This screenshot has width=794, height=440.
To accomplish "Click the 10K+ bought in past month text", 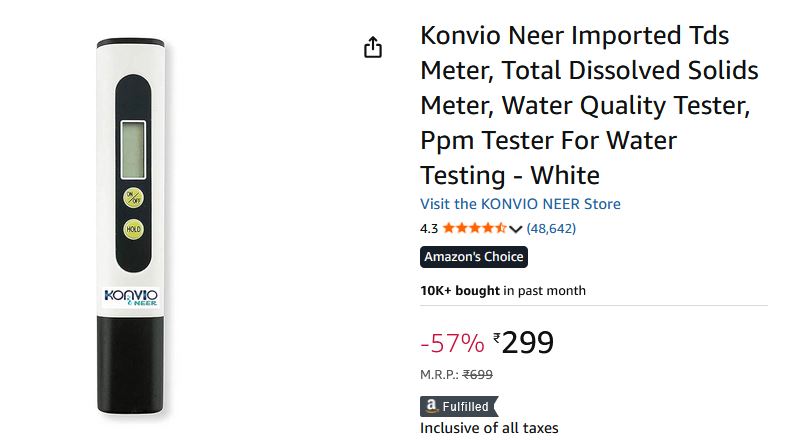I will click(x=503, y=291).
